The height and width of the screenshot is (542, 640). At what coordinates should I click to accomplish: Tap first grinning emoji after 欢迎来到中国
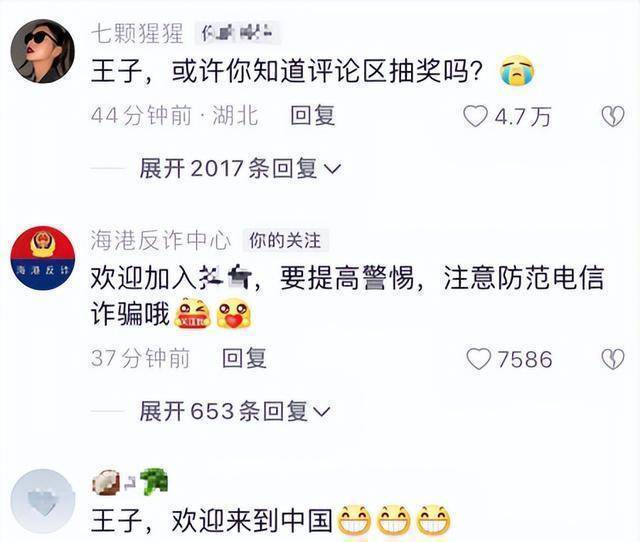(x=354, y=520)
